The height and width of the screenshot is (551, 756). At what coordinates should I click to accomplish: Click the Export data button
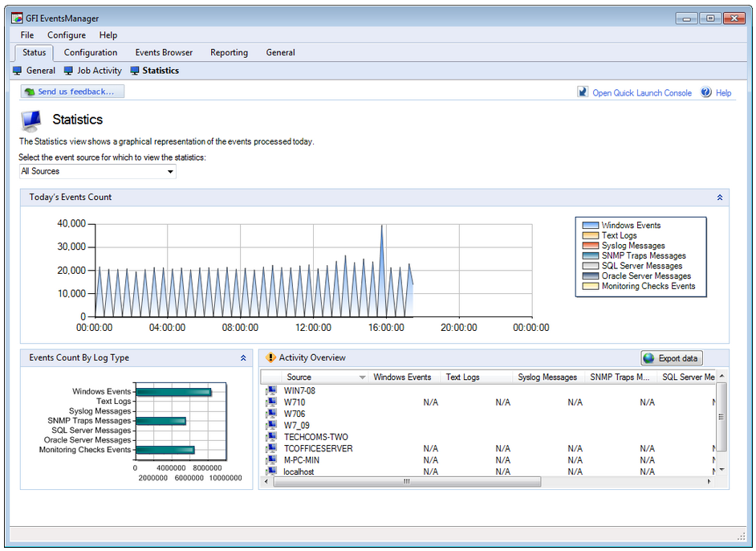tap(672, 358)
